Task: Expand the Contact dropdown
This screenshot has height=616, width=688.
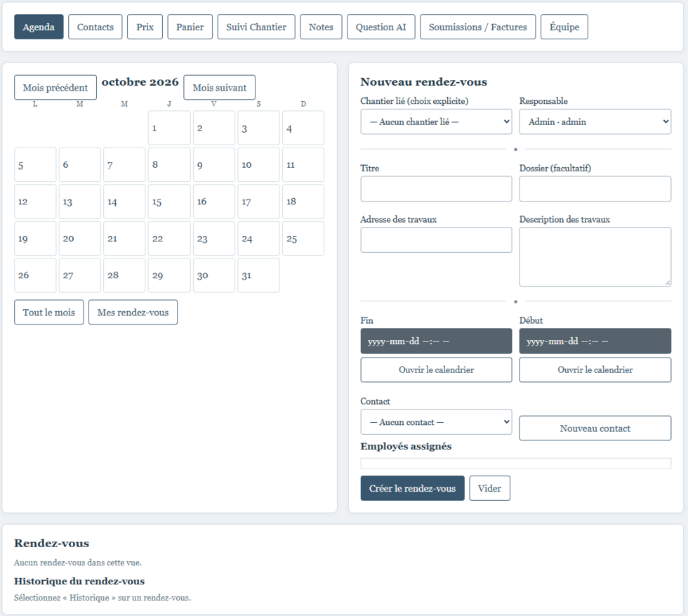Action: (x=436, y=422)
